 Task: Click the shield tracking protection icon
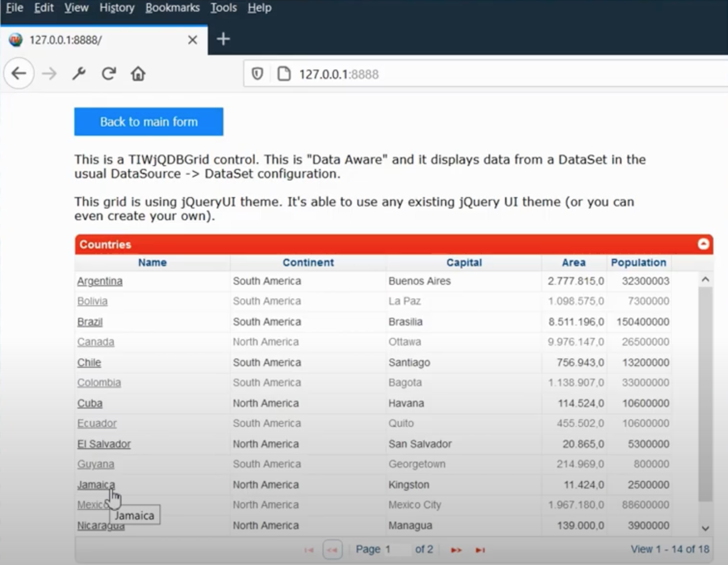click(257, 74)
